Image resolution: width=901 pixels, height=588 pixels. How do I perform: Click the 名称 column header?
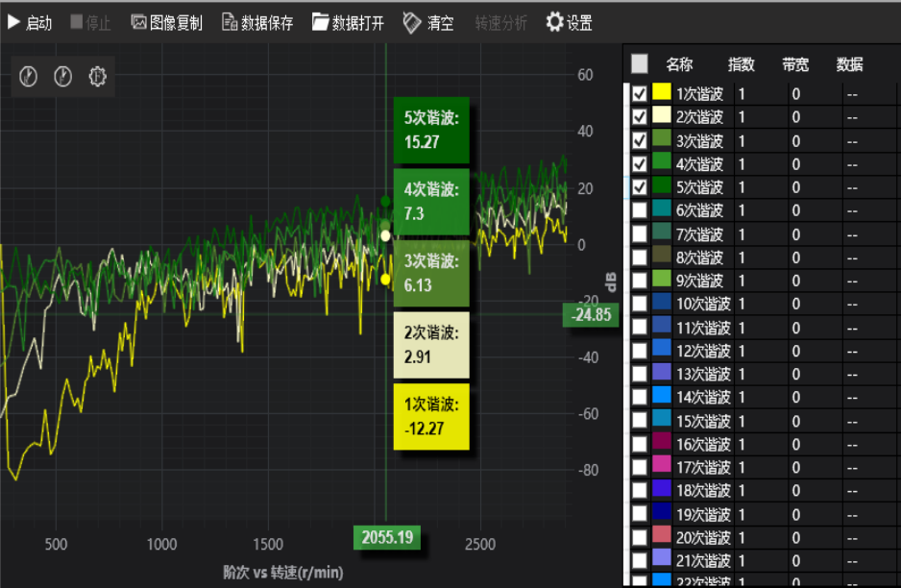pyautogui.click(x=679, y=64)
